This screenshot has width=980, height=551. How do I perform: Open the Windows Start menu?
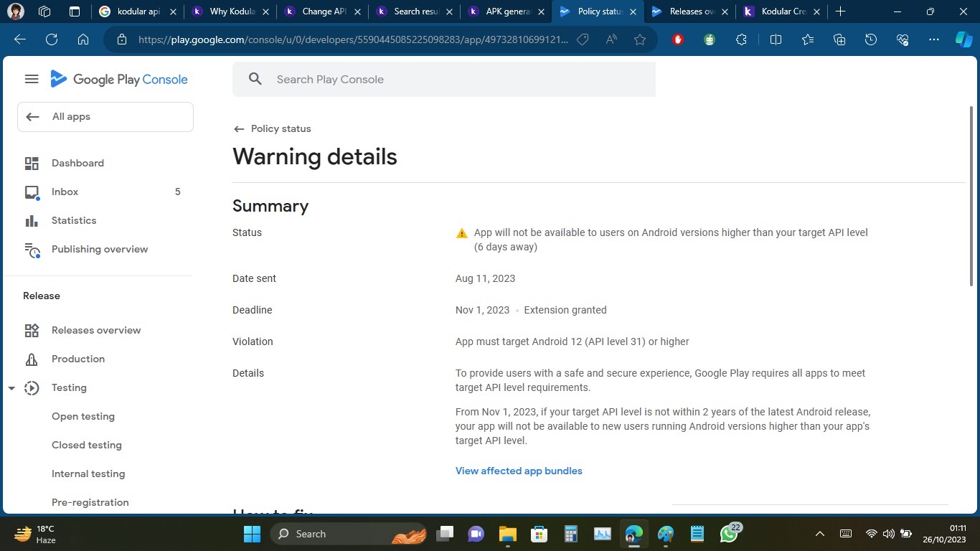click(253, 534)
